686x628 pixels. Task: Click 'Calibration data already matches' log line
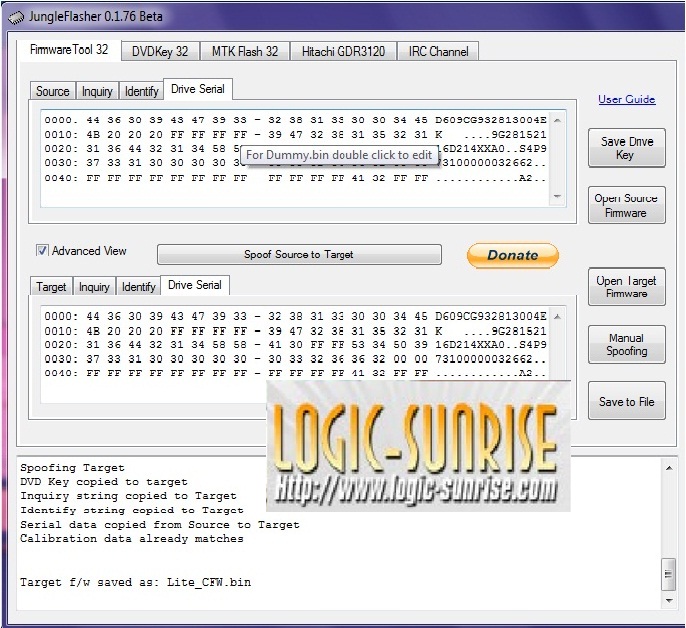click(x=132, y=539)
